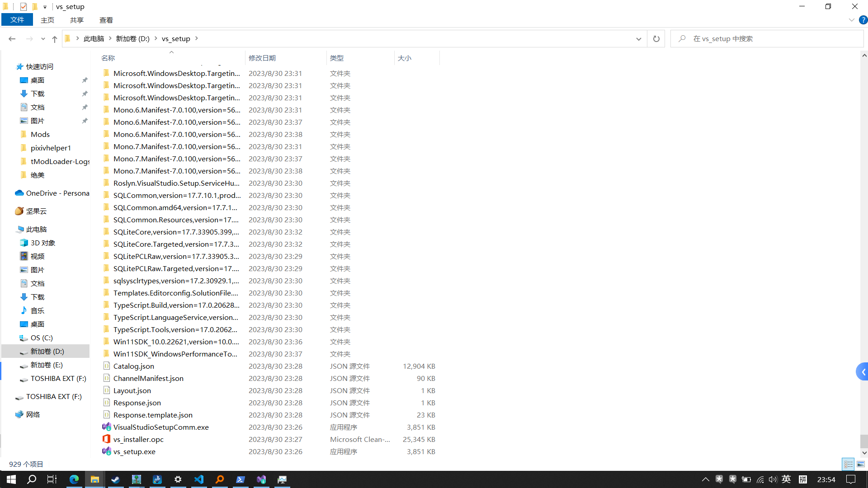Run the vs_setup.exe application
The image size is (868, 488).
coord(134,451)
